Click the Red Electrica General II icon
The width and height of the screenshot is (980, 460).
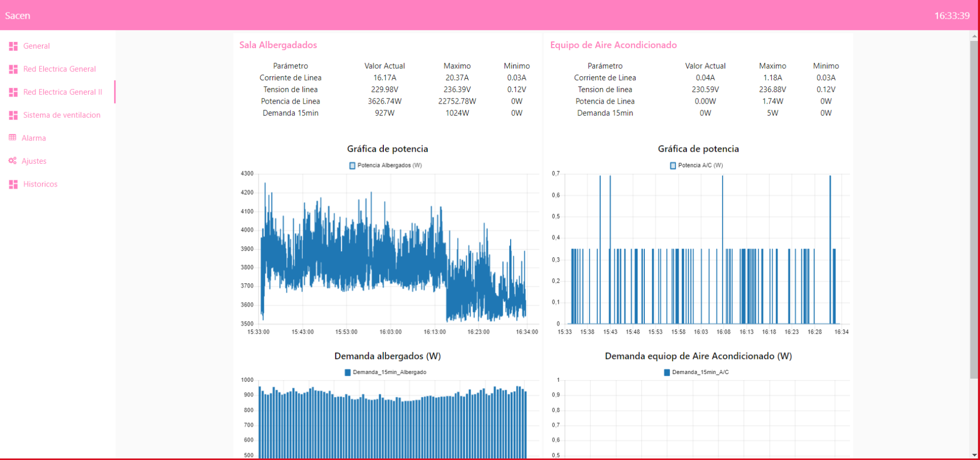[x=13, y=92]
